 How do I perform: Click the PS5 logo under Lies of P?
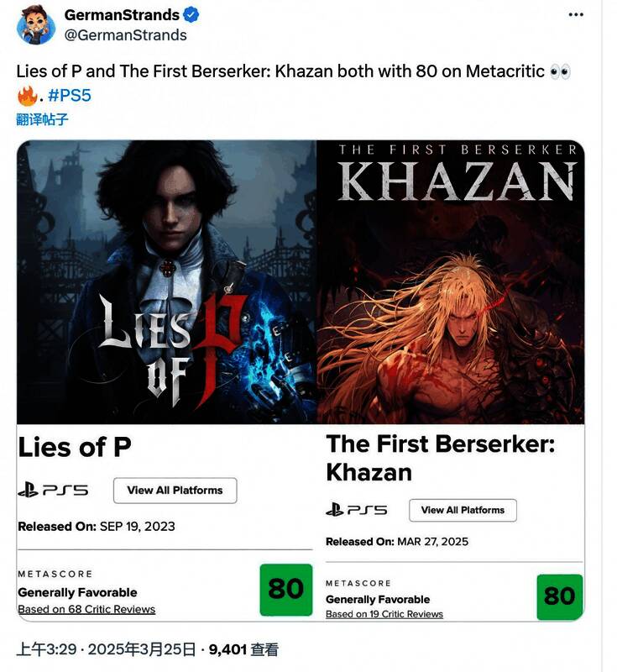[53, 490]
